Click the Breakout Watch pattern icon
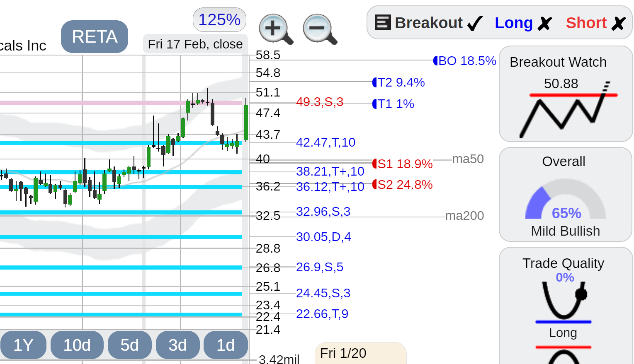634x364 pixels. pos(568,110)
